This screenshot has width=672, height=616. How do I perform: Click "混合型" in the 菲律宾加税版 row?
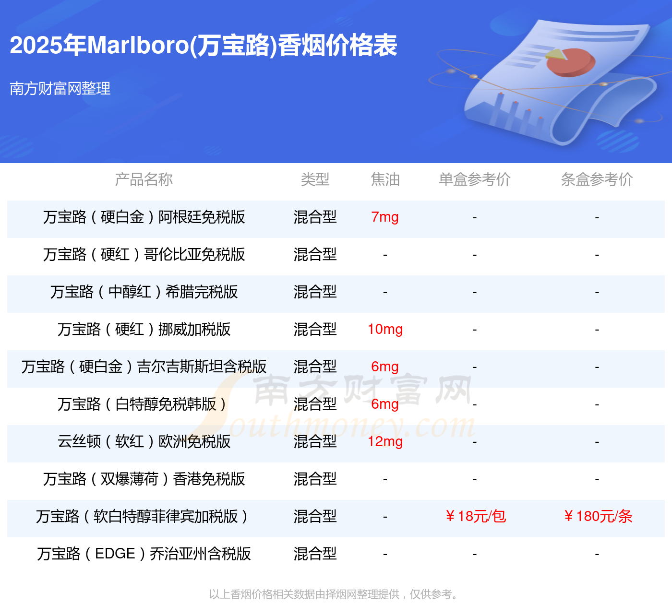pyautogui.click(x=315, y=516)
